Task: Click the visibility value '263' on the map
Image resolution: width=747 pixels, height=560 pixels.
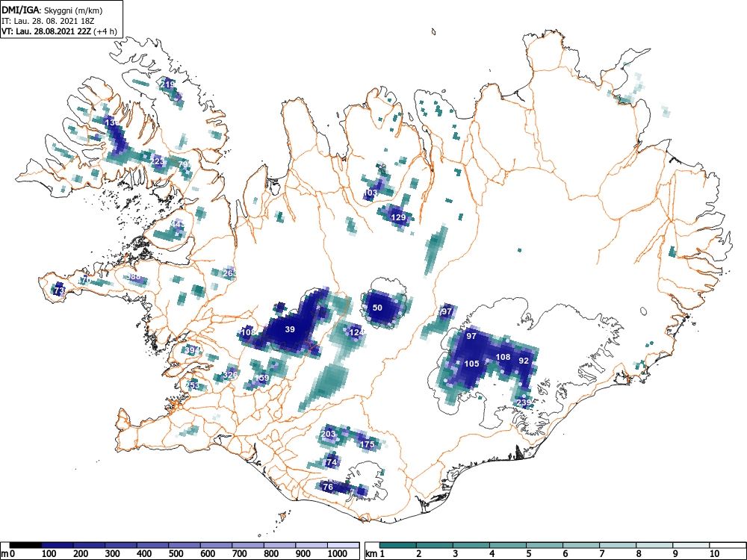Action: (x=229, y=273)
